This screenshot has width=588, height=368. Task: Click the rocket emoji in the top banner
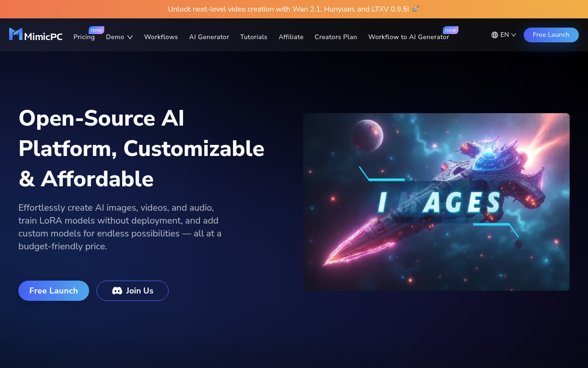[x=416, y=8]
